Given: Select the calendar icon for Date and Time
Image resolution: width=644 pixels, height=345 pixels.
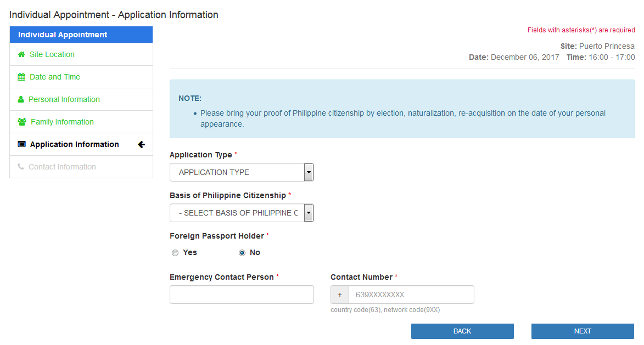Looking at the screenshot, I should [21, 77].
